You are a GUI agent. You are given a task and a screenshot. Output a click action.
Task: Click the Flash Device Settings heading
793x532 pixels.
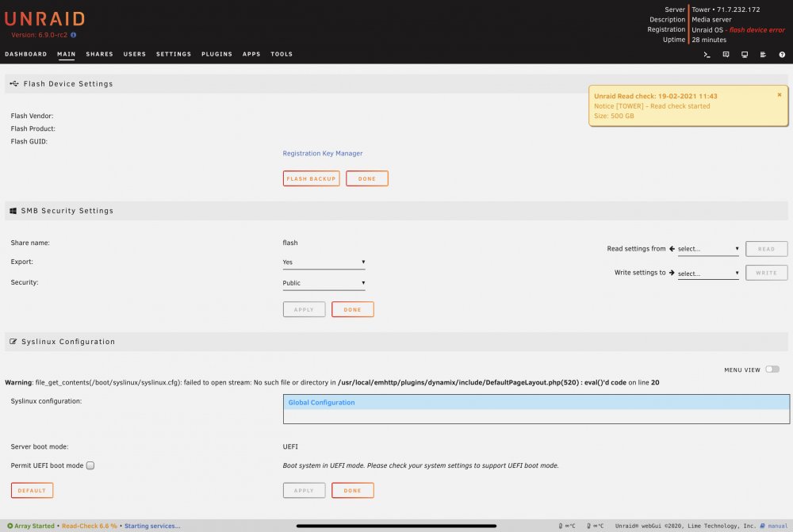tap(67, 84)
